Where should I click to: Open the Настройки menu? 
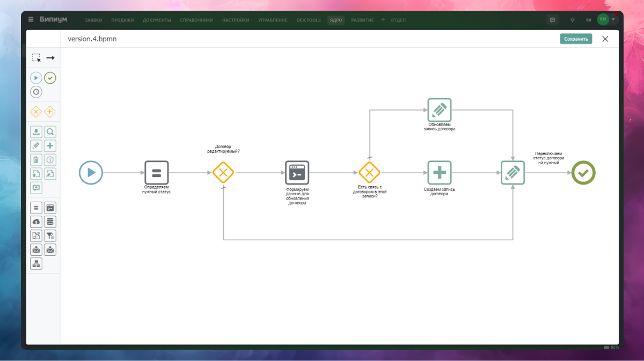[236, 20]
